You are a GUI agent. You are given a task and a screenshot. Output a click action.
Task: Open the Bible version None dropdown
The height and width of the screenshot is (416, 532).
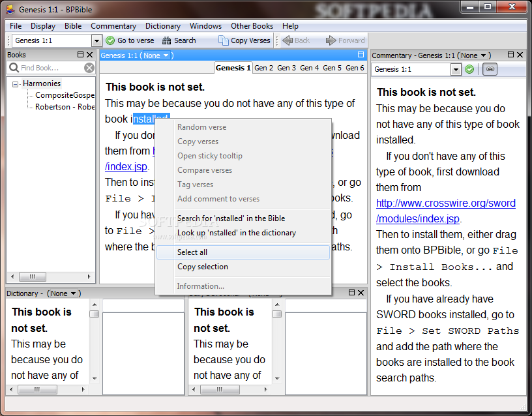pyautogui.click(x=156, y=55)
